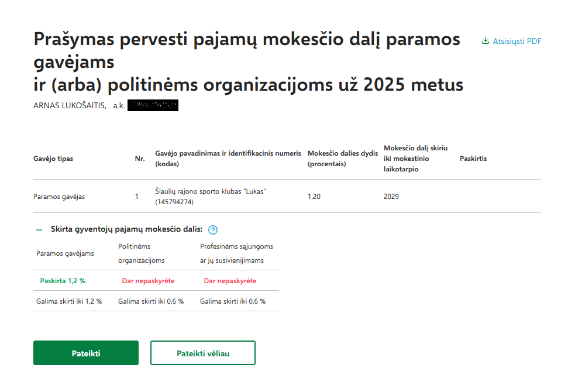Click the Paramos gavėjas cell in the table
The image size is (575, 392).
coord(59,197)
